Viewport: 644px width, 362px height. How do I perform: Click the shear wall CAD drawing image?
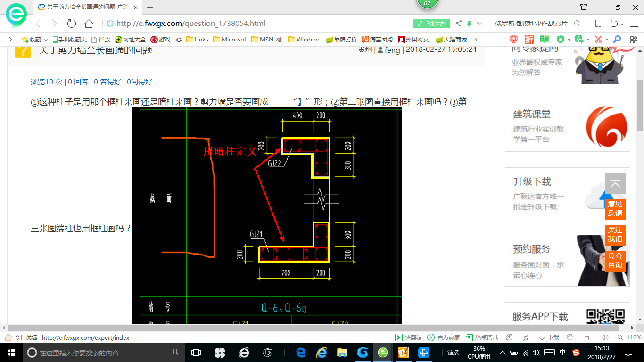tap(267, 215)
